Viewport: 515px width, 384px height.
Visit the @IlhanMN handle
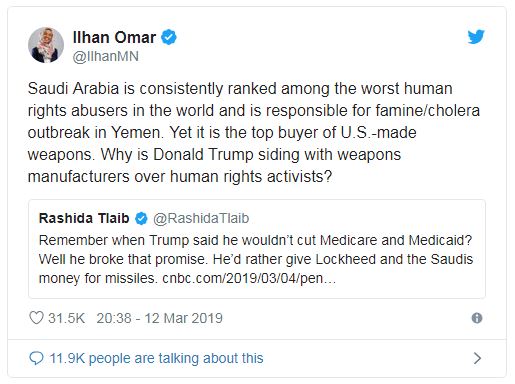106,56
